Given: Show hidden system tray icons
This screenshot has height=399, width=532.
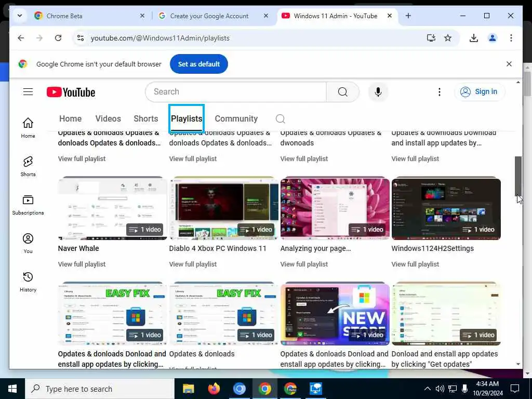Looking at the screenshot, I should (428, 389).
